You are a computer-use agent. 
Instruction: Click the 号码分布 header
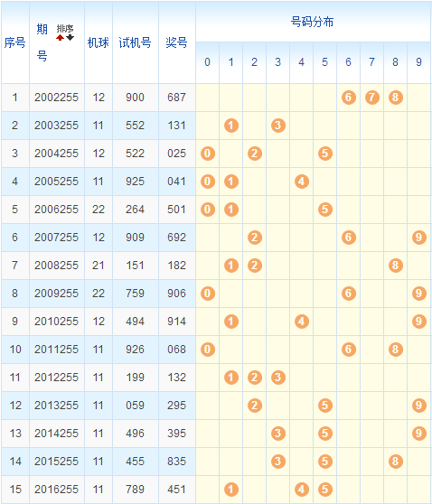[x=312, y=22]
